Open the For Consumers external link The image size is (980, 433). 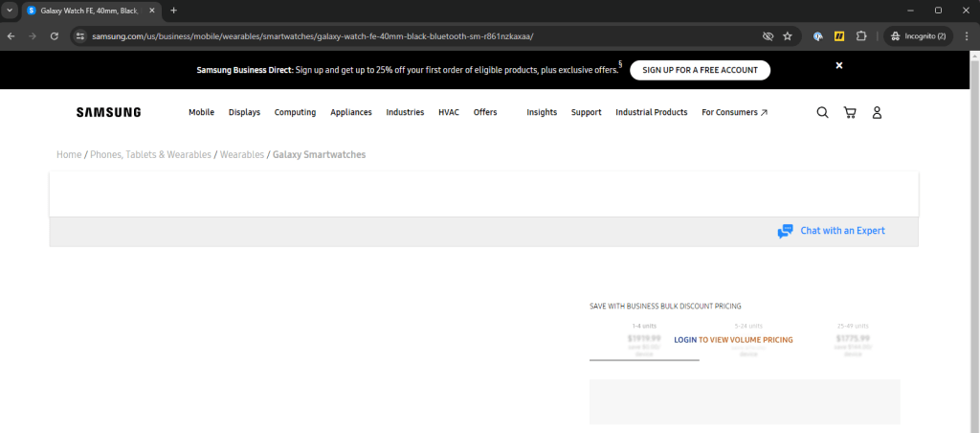click(x=734, y=112)
